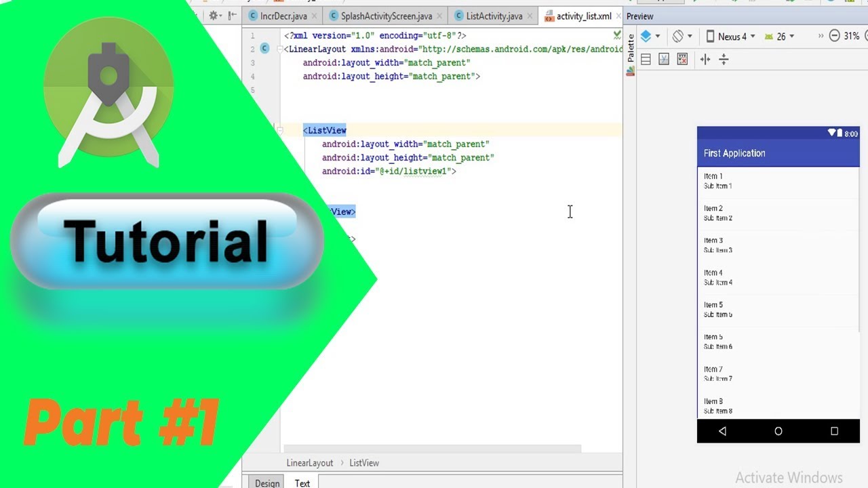Show more preview toolbar options

click(x=821, y=36)
